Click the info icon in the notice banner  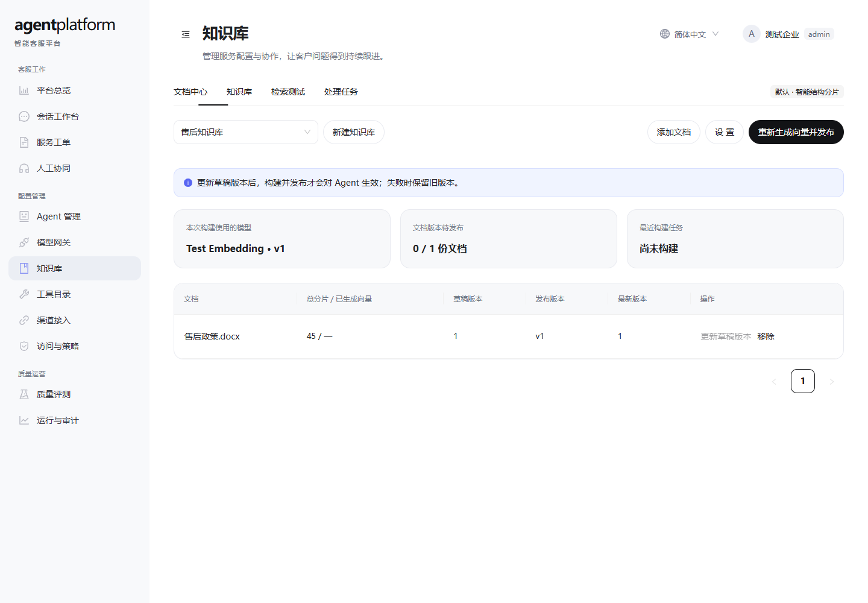click(x=188, y=183)
